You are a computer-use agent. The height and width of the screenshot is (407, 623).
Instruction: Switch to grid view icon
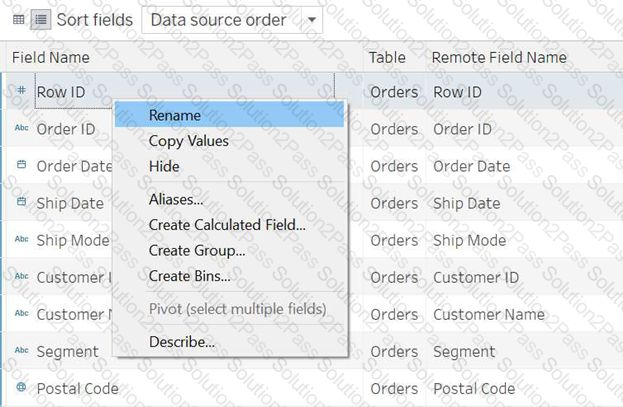[x=18, y=20]
